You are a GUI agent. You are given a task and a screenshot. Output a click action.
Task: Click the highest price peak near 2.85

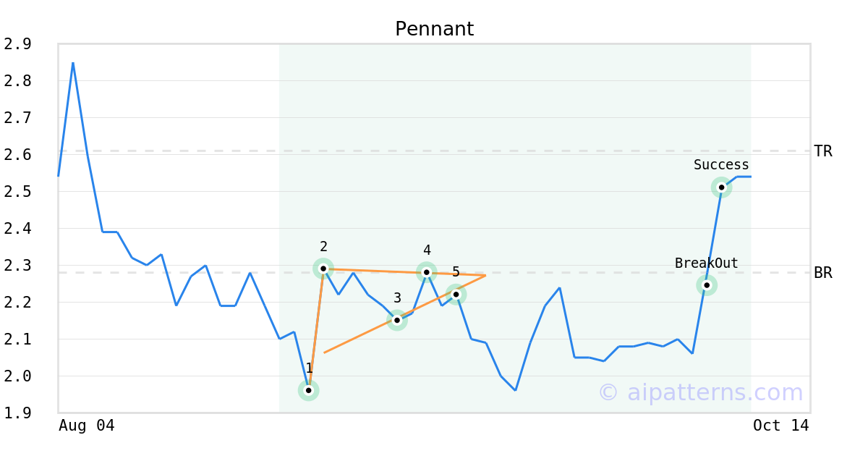click(x=73, y=63)
